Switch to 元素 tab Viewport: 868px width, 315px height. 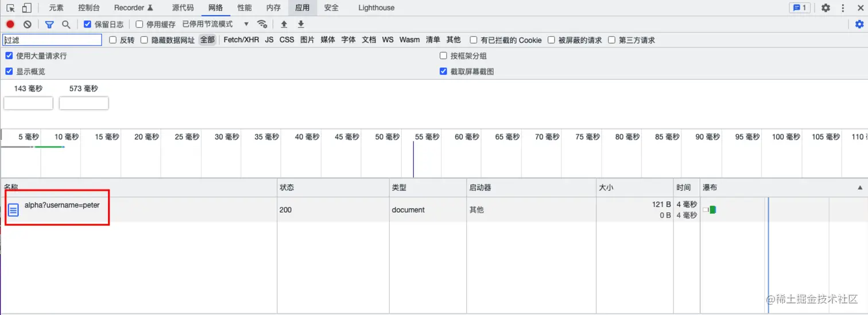pos(56,8)
